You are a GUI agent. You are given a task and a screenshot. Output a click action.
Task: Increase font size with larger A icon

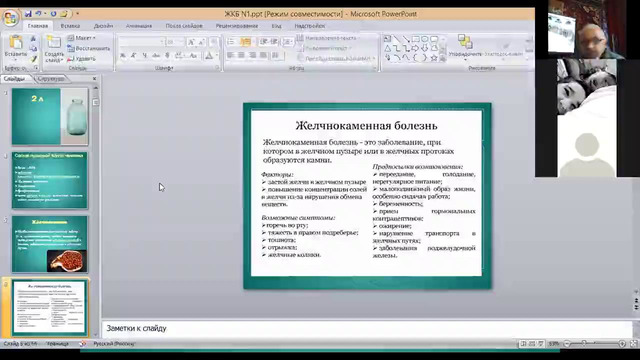pos(191,42)
